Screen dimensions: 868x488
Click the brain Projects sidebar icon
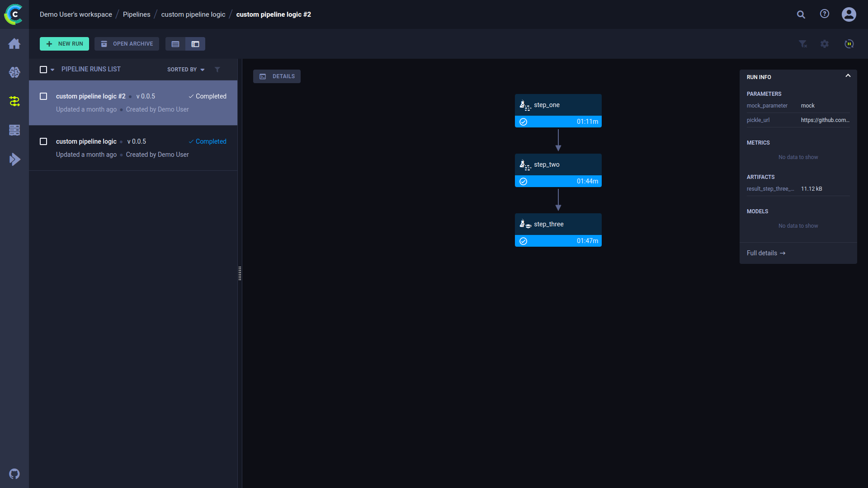14,72
